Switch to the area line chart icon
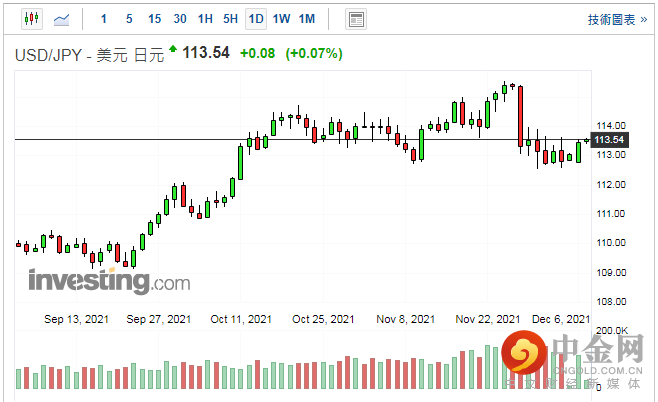Viewport: 658px width, 402px height. point(62,19)
